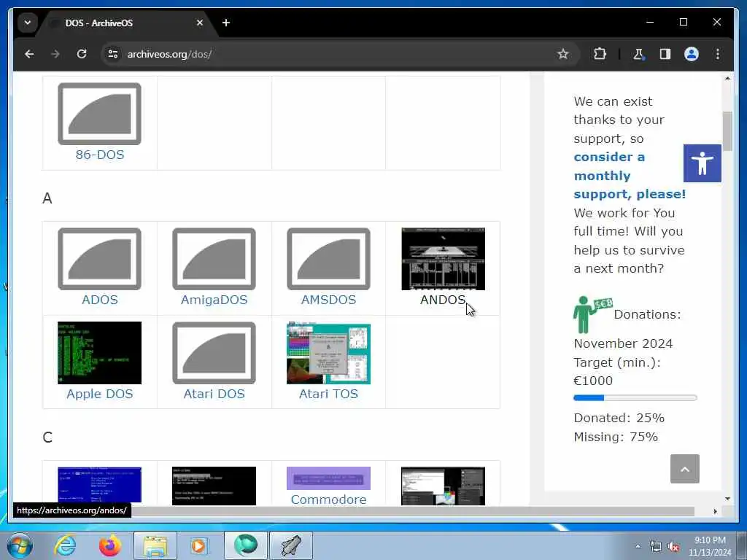Viewport: 747px width, 560px height.
Task: Open the AMSDOS link
Action: coord(328,300)
